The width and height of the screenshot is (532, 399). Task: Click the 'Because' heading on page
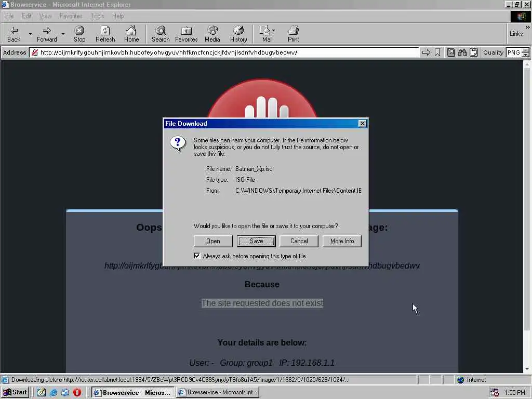pyautogui.click(x=262, y=284)
